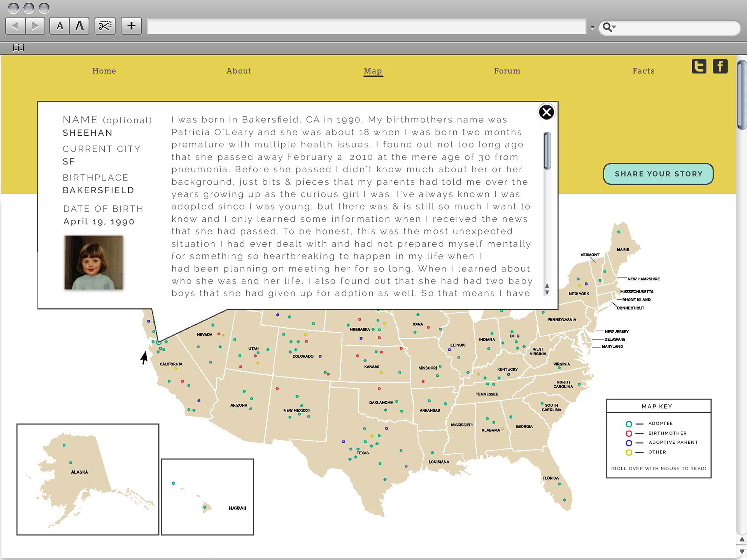The height and width of the screenshot is (560, 747).
Task: Add bookmark with the plus button
Action: (131, 26)
